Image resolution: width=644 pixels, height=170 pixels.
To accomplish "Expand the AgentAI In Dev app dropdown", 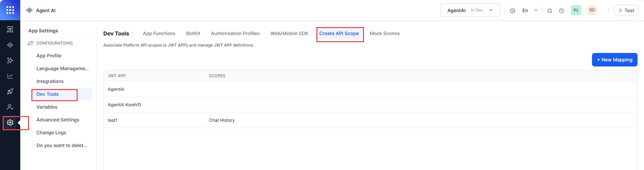I will (x=470, y=10).
